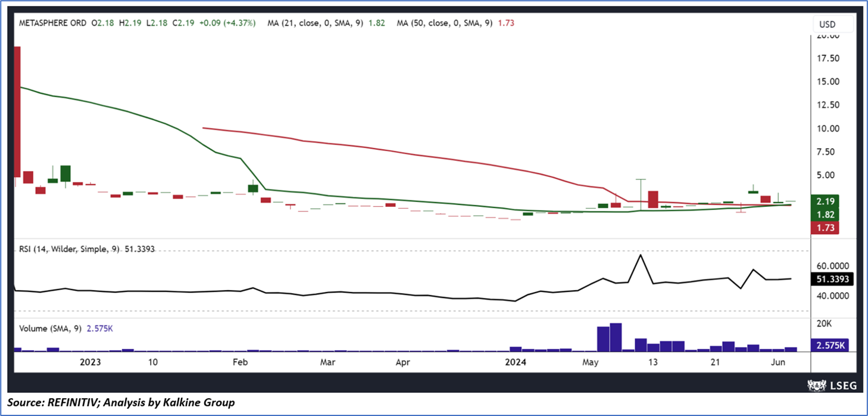Click the red 1.73 MA value tag
The height and width of the screenshot is (416, 868).
[x=825, y=228]
